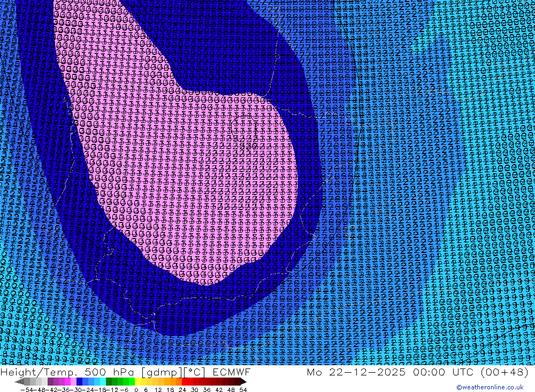The image size is (535, 392).
Task: Click the forecast date 'Mo 22-12-2025'
Action: pos(356,372)
